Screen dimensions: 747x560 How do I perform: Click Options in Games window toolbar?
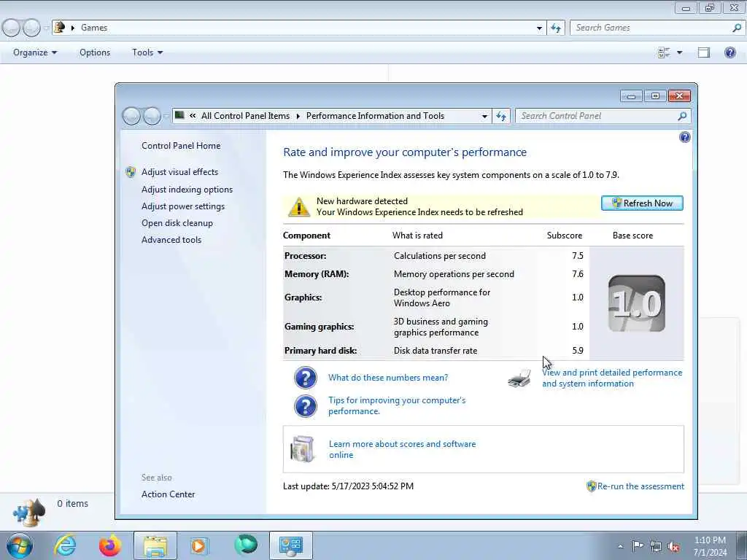pyautogui.click(x=95, y=52)
